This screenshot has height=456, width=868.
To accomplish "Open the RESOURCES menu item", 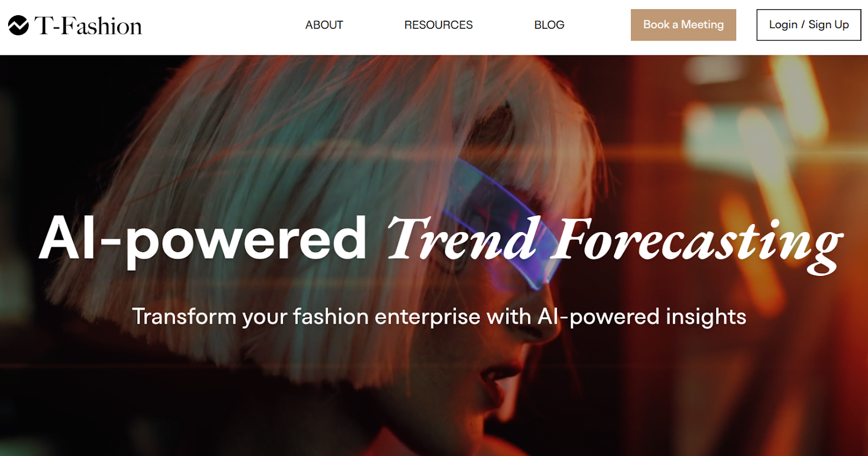I will (x=438, y=25).
